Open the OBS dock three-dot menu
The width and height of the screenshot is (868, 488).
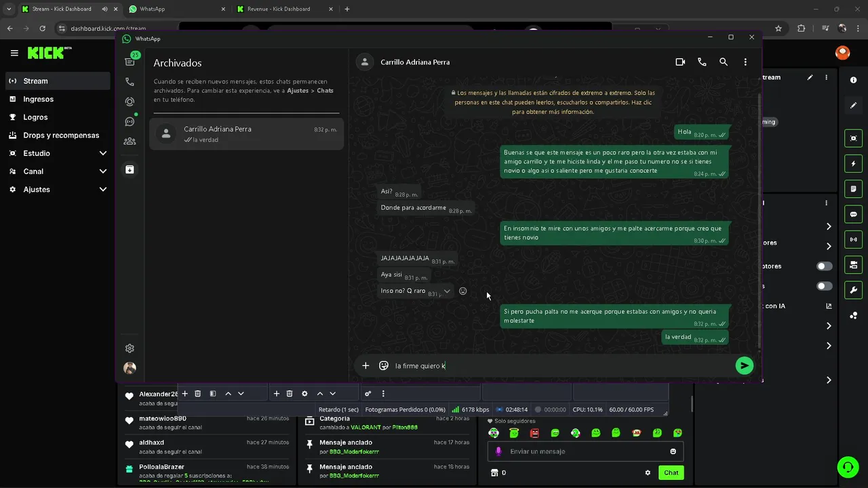pos(383,394)
